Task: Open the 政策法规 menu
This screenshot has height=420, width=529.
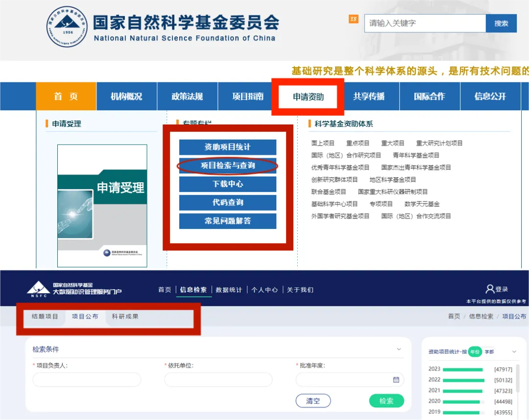Action: coord(187,96)
